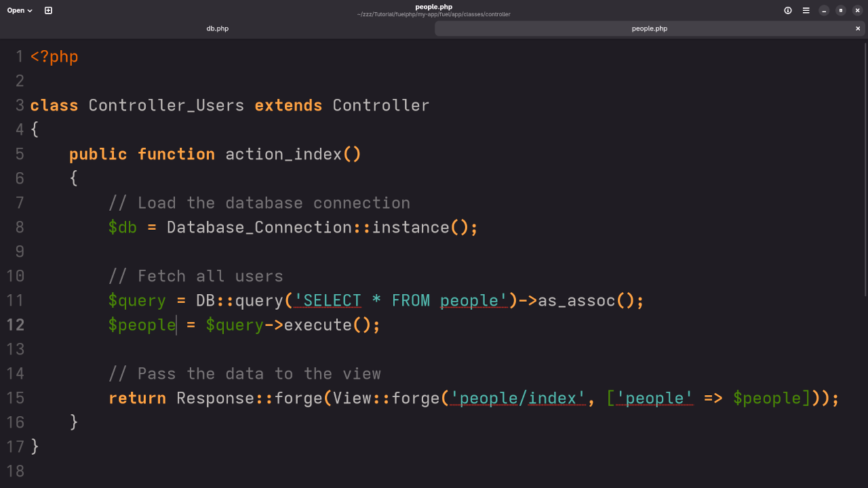Click the 'class' keyword on line 3
868x488 pixels.
(54, 105)
